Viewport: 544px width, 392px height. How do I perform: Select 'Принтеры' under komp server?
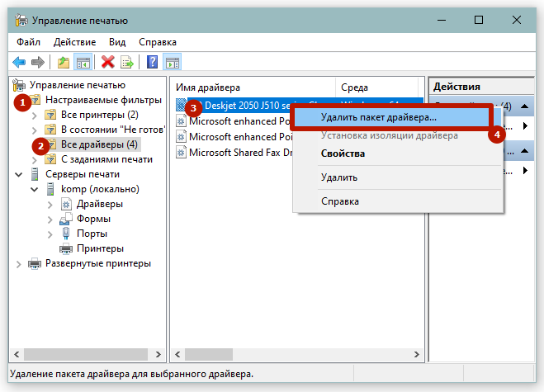point(100,248)
